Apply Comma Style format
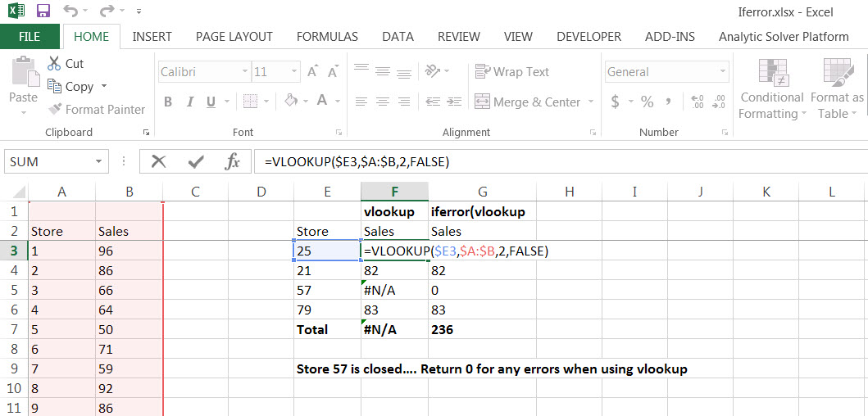Image resolution: width=868 pixels, height=416 pixels. (x=668, y=102)
